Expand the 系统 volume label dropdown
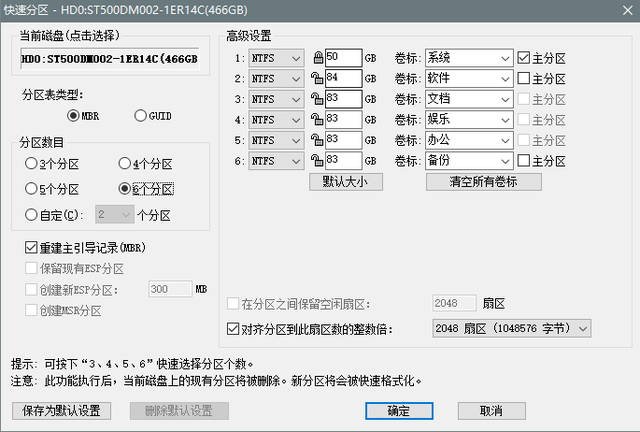 click(505, 58)
